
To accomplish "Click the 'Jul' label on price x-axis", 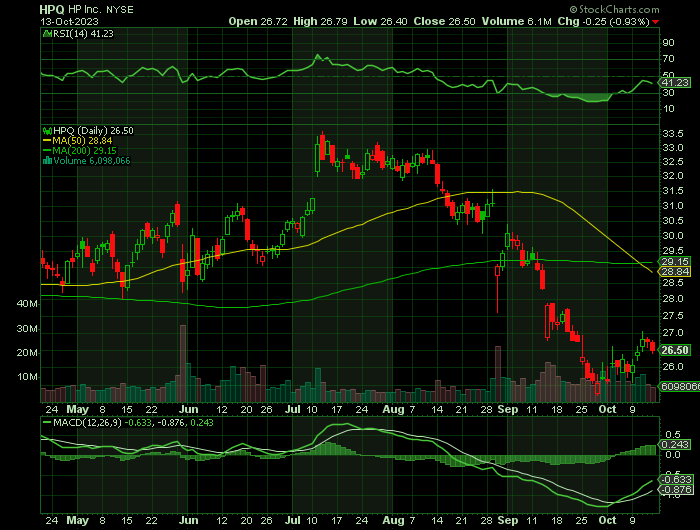I will (293, 409).
